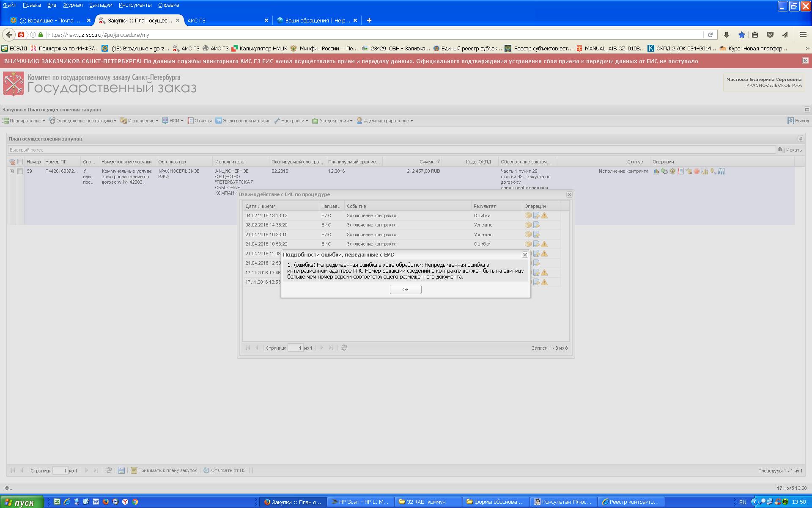Open the Журнал browser menu
The image size is (812, 508).
click(x=73, y=5)
